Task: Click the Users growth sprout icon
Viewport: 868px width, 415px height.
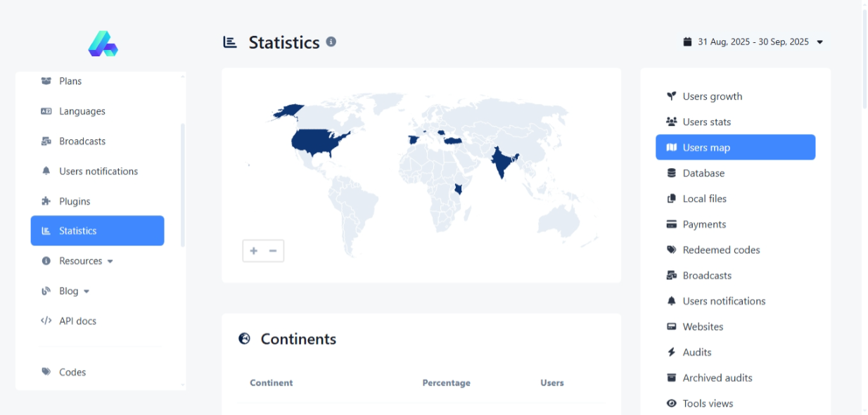Action: point(671,96)
